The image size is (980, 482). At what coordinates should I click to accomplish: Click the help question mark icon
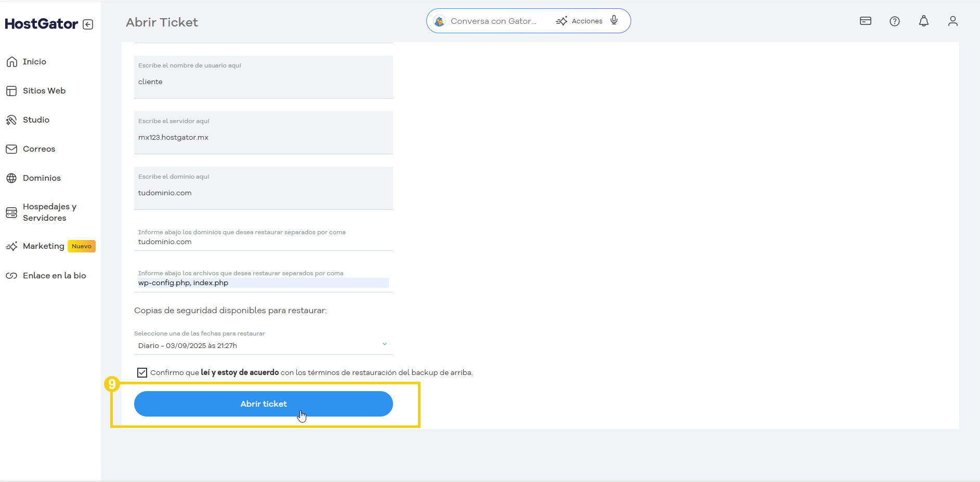coord(895,21)
